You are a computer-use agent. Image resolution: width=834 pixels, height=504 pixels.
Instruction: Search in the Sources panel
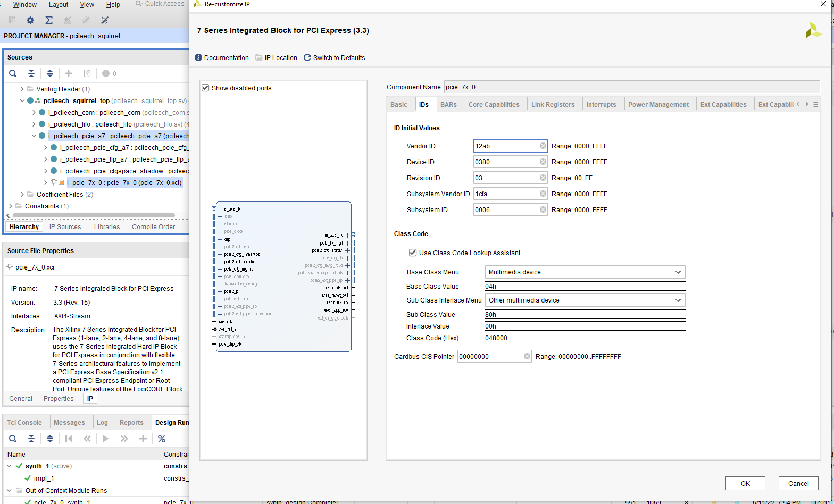[x=13, y=73]
